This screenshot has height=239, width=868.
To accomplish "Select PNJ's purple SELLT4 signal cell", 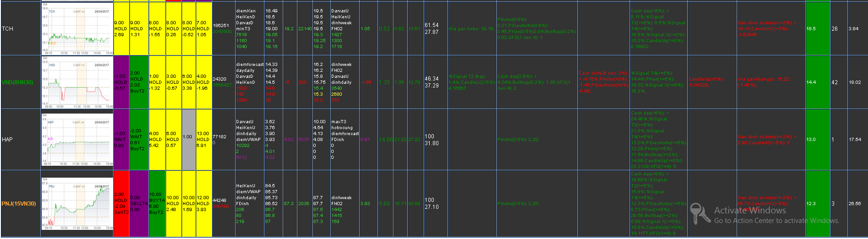I will click(x=139, y=204).
